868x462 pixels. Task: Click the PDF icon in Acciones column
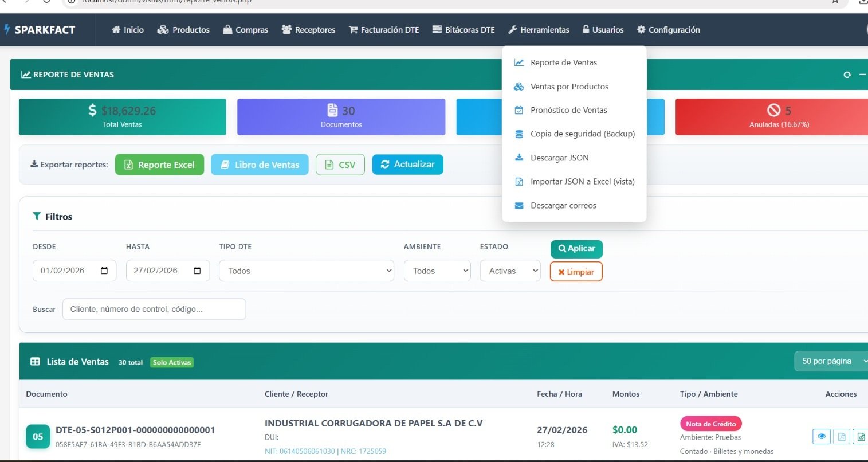tap(842, 436)
